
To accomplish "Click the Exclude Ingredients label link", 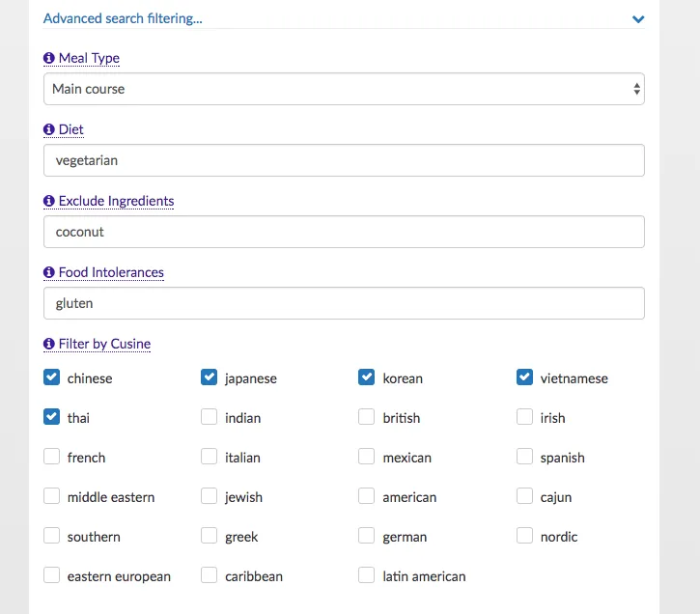I will [x=116, y=201].
